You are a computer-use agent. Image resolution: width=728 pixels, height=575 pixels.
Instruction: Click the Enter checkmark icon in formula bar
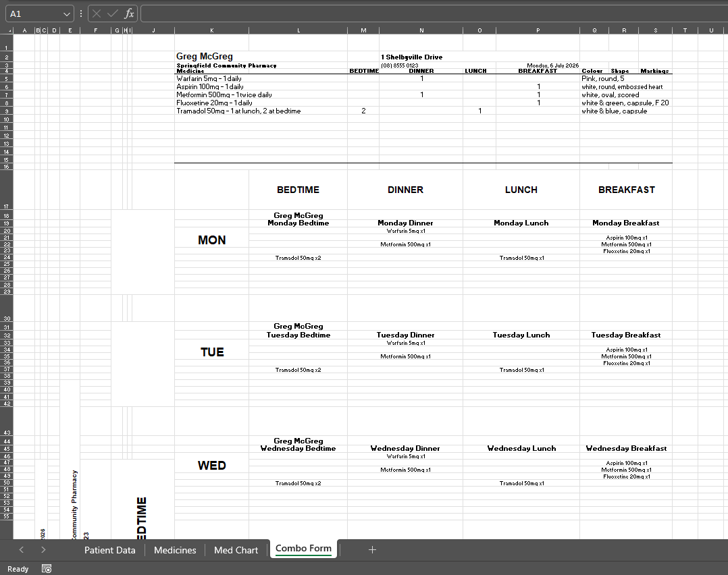coord(112,14)
